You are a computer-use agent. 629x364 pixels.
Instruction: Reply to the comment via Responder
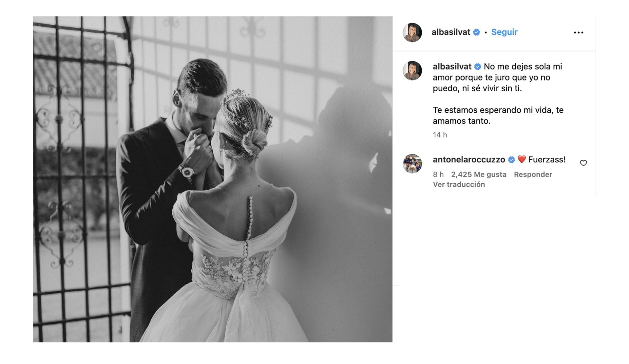[533, 174]
